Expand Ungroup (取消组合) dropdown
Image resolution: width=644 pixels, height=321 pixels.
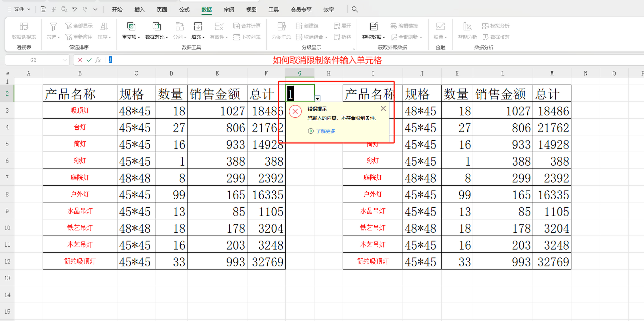[327, 37]
